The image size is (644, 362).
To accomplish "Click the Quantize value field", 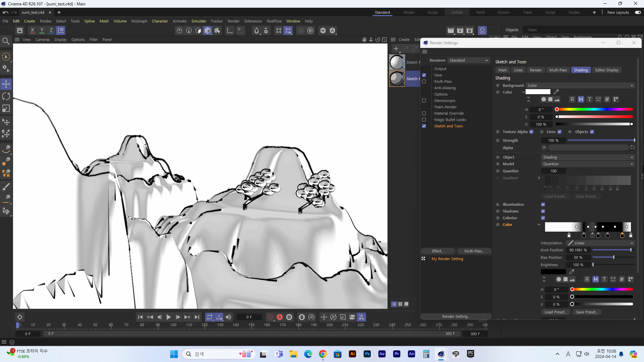I will [x=553, y=171].
